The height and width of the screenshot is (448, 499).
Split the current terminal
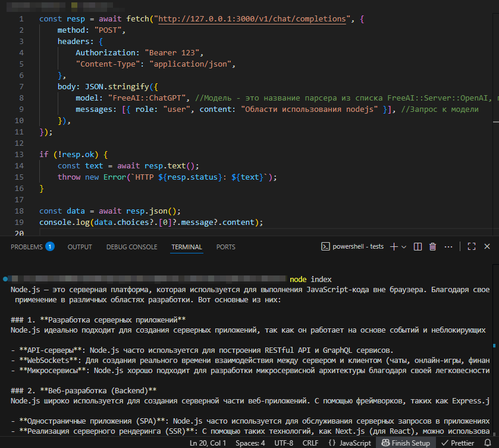(x=417, y=246)
